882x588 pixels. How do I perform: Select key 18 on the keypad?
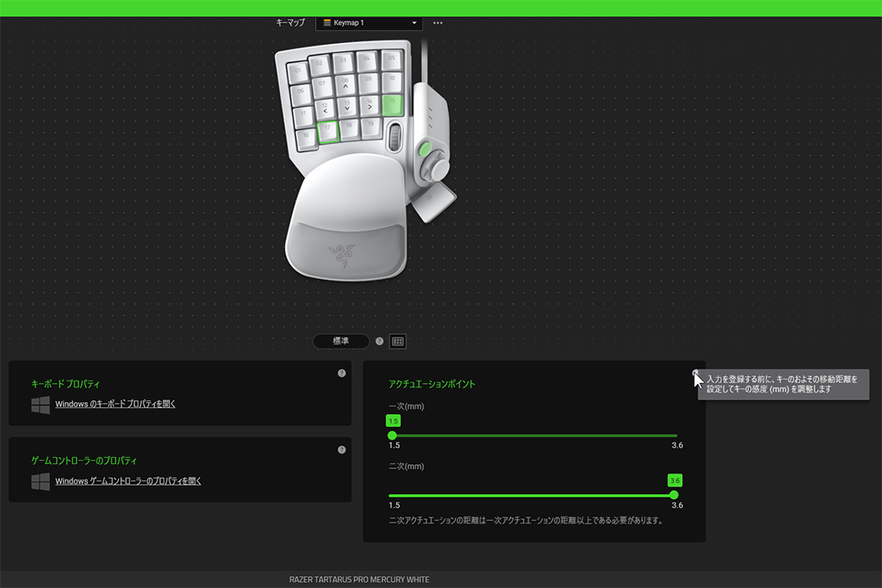click(350, 128)
